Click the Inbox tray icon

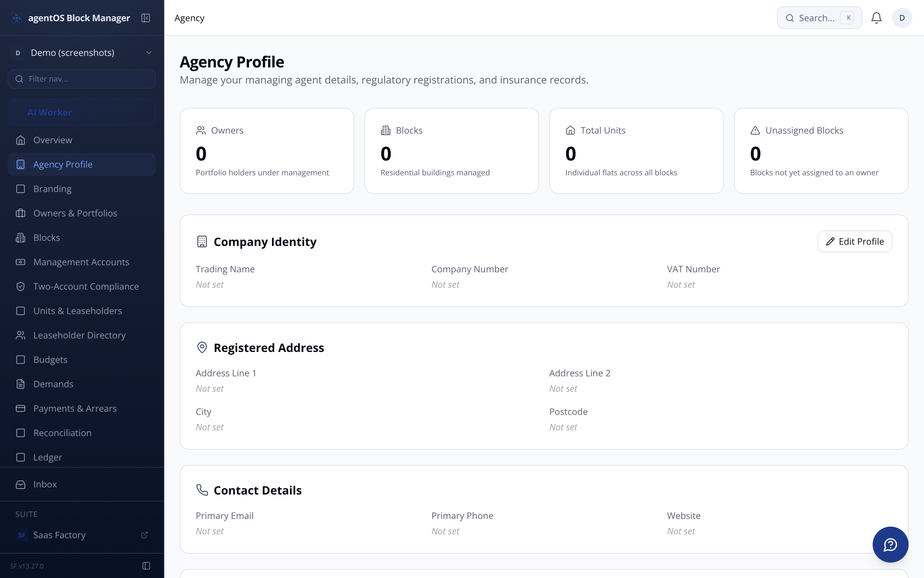21,484
